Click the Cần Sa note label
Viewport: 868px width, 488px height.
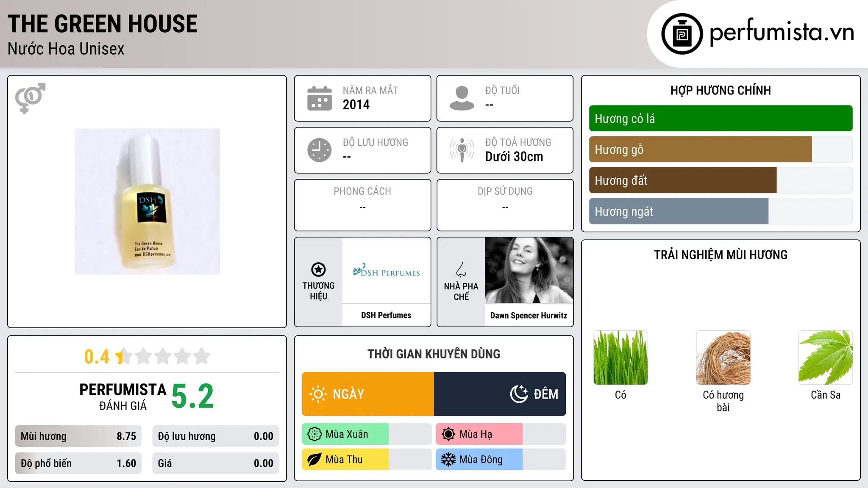coord(826,395)
